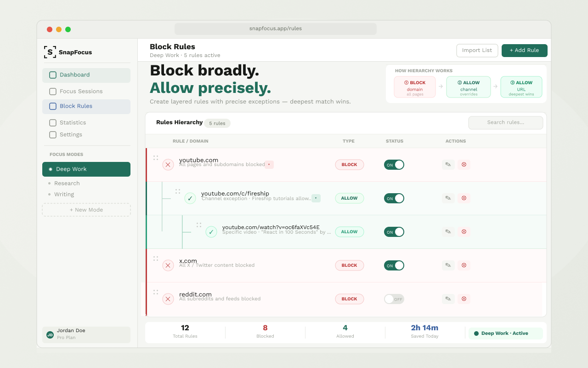The height and width of the screenshot is (368, 588).
Task: Click the BLOCK domain hierarchy card
Action: click(415, 87)
